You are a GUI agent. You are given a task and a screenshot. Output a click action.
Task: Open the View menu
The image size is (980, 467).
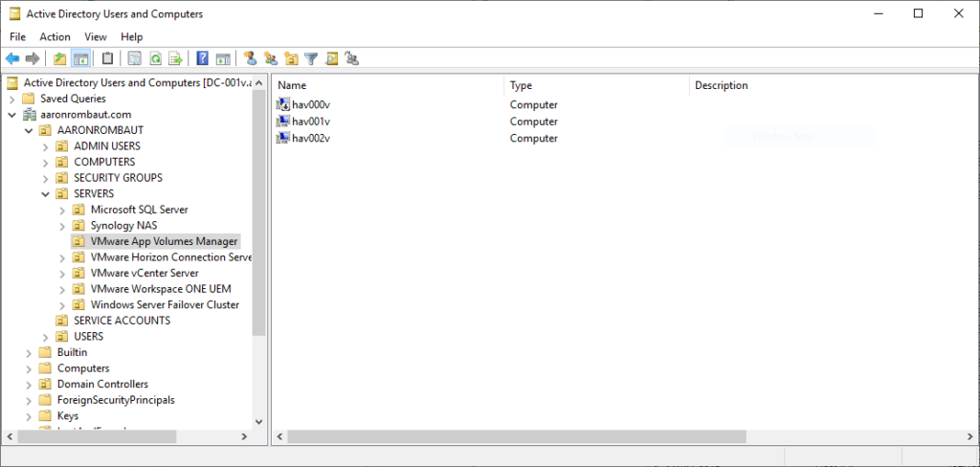click(x=96, y=36)
